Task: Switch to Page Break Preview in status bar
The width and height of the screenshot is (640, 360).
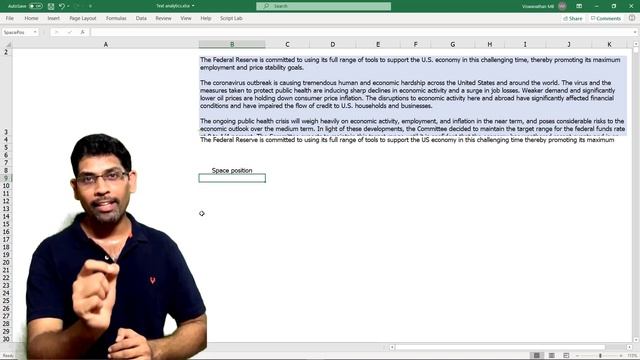Action: click(x=566, y=356)
